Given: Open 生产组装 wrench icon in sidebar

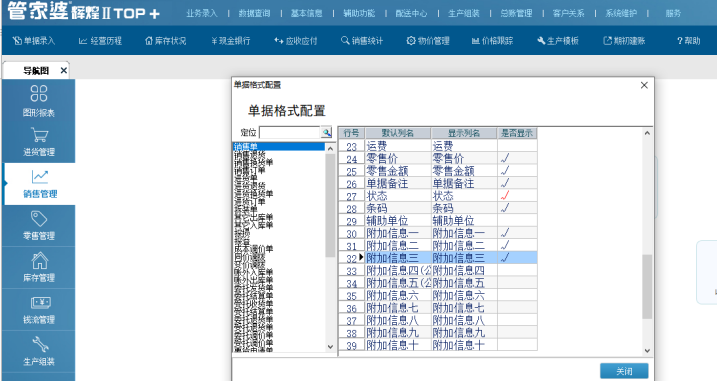Looking at the screenshot, I should (x=40, y=344).
